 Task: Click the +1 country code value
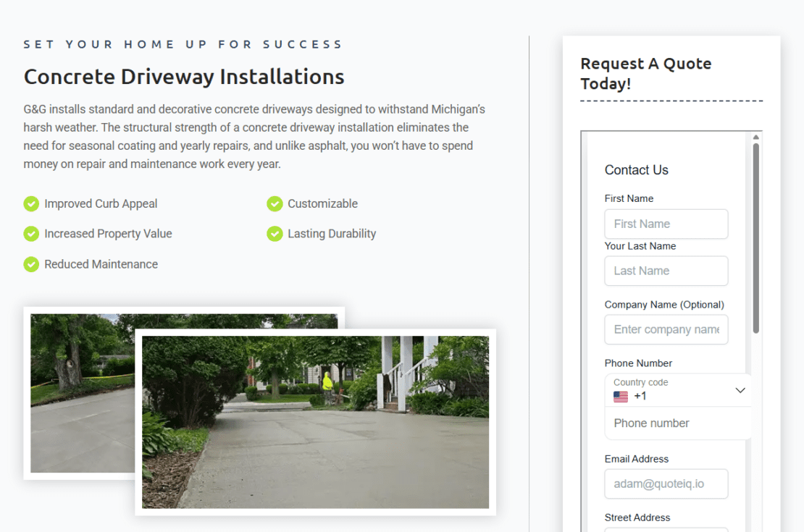coord(640,396)
